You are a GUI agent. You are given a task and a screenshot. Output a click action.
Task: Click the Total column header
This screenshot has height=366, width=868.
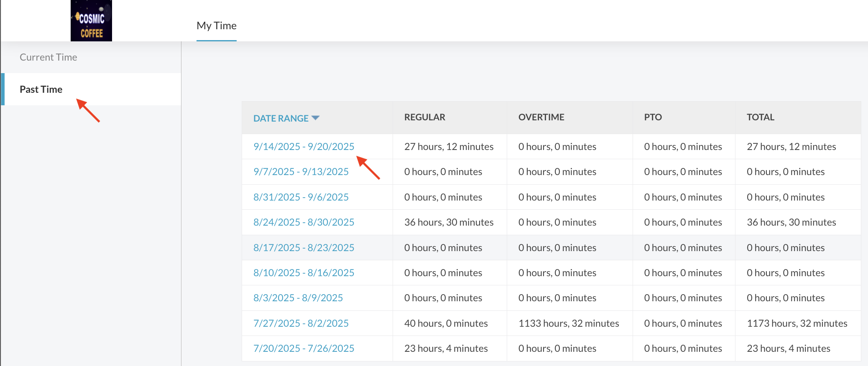click(760, 117)
